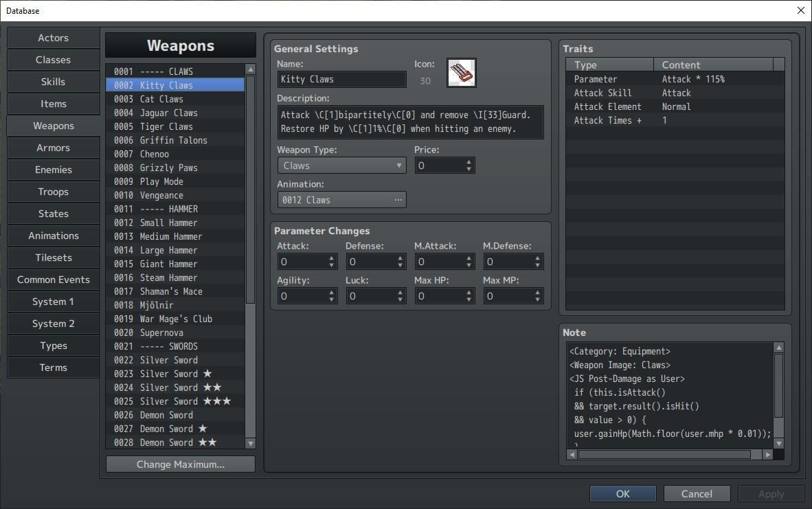The image size is (812, 509).
Task: Open the Armors tab
Action: coord(54,148)
